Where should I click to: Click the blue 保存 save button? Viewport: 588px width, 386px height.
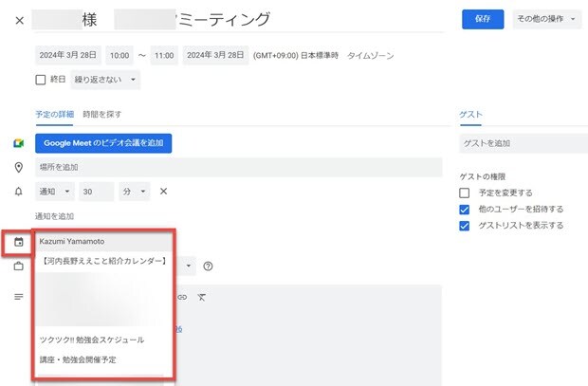point(483,19)
